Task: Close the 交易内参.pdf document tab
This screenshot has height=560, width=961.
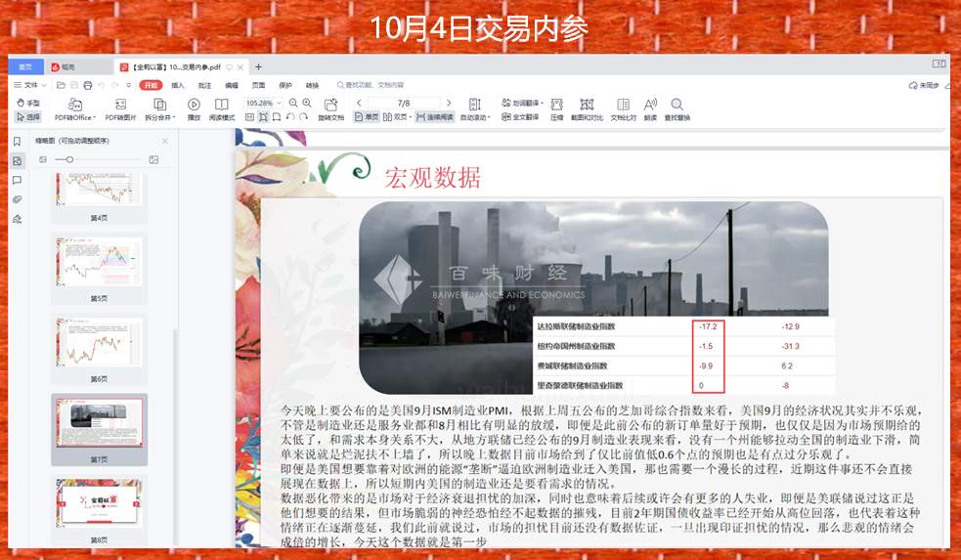Action: 240,67
